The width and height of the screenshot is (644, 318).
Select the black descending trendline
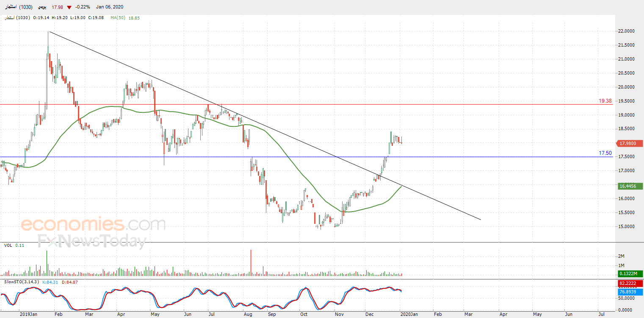265,126
